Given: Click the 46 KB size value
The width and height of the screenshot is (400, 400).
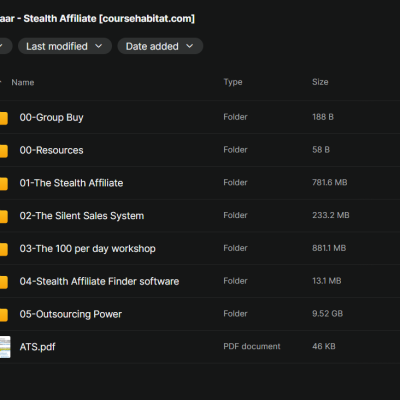Looking at the screenshot, I should 324,346.
